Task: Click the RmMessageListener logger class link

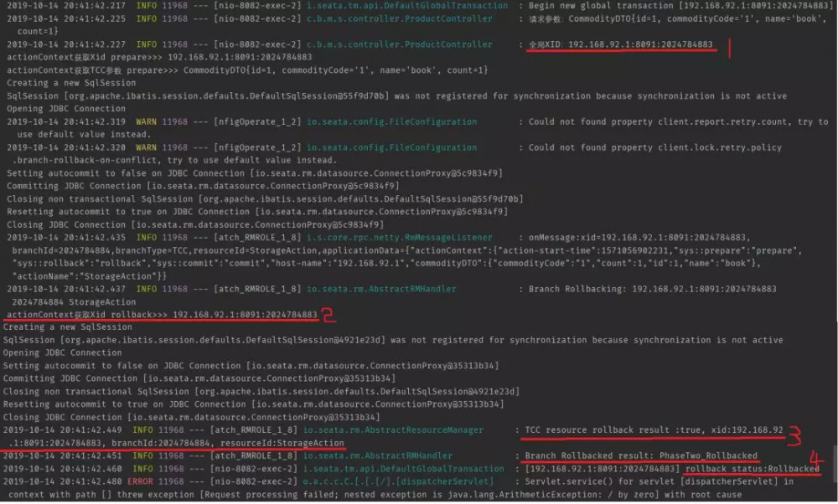Action: coord(399,238)
